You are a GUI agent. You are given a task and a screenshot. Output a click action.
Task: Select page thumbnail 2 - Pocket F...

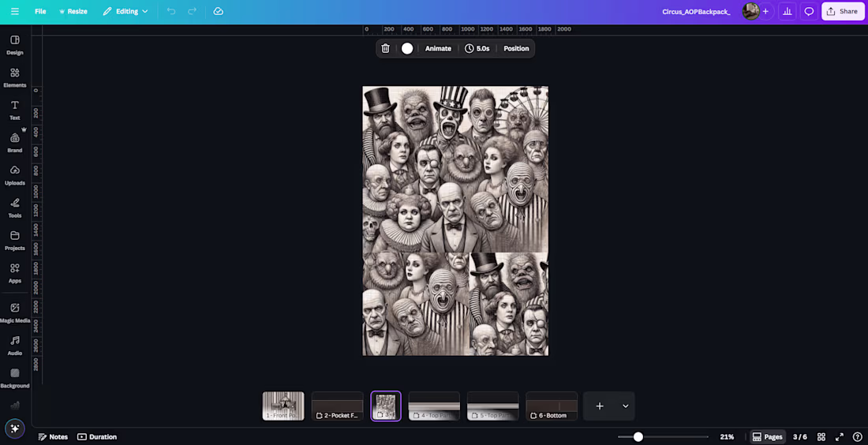[x=337, y=406]
